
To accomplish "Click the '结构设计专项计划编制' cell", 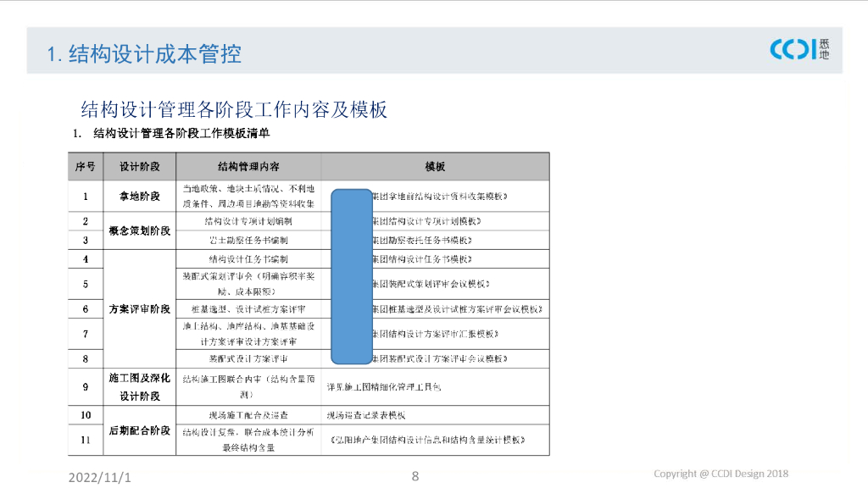I will [x=248, y=221].
